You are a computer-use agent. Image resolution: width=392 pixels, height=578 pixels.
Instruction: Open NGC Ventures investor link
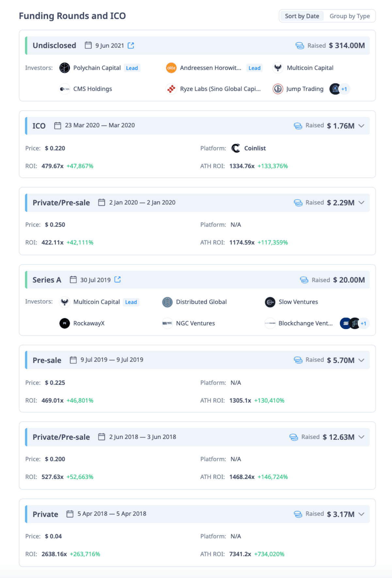[x=195, y=323]
